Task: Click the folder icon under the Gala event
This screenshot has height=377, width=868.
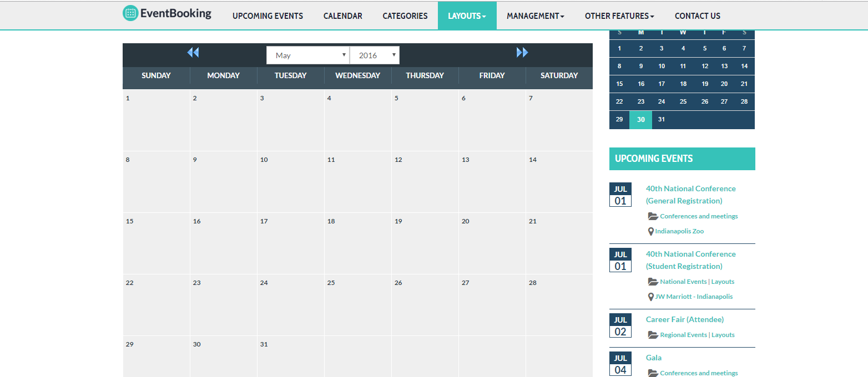Action: (x=652, y=373)
